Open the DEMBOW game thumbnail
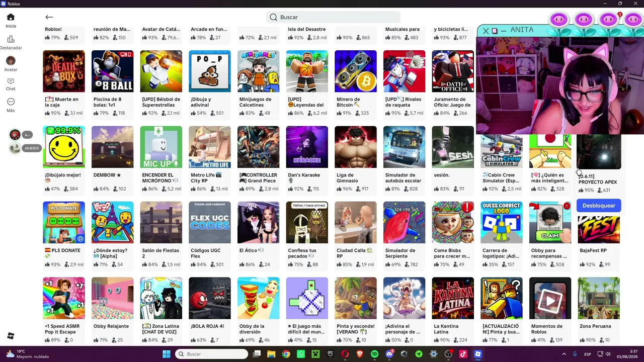Image resolution: width=644 pixels, height=362 pixels. click(112, 147)
